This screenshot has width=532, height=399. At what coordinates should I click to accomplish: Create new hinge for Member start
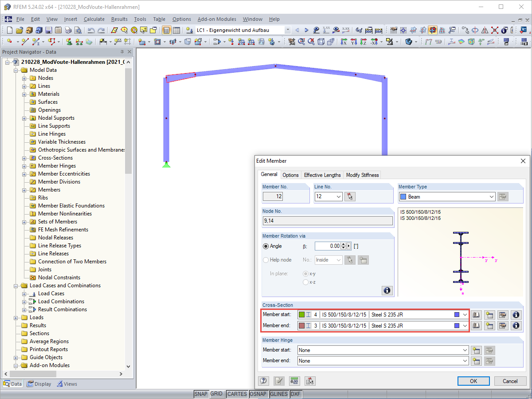tap(476, 350)
